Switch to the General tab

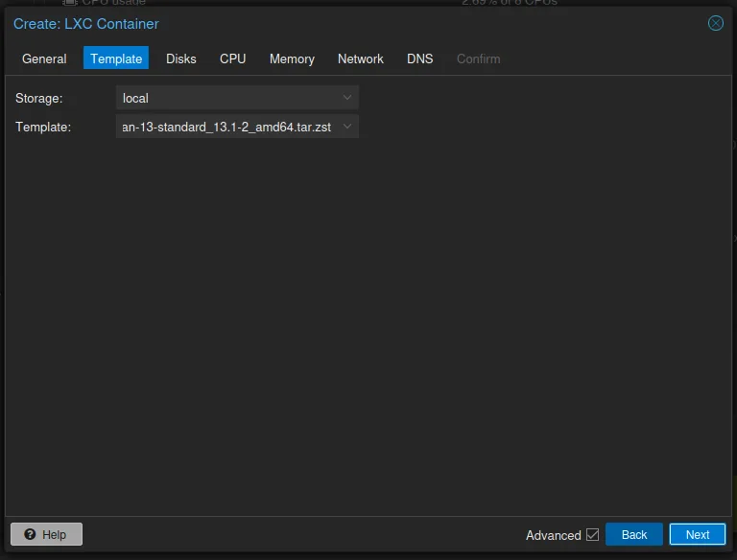[x=44, y=58]
